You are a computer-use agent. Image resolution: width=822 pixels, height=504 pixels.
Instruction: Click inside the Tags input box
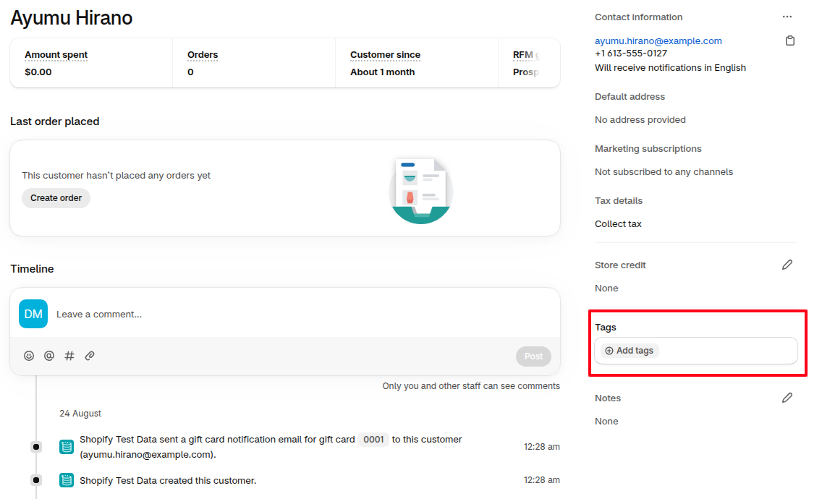point(695,351)
